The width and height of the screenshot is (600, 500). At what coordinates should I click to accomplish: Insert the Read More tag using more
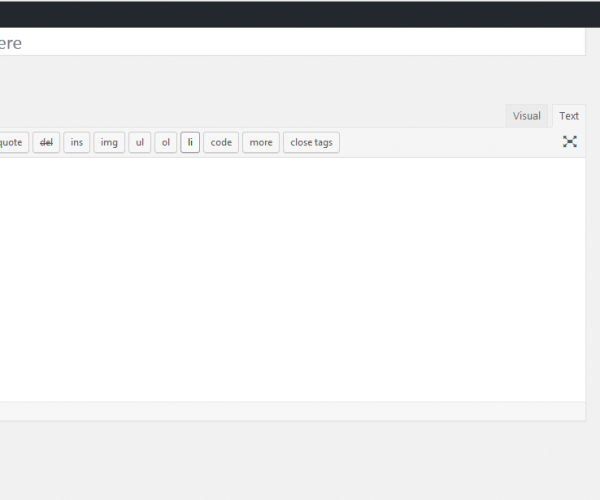click(261, 142)
